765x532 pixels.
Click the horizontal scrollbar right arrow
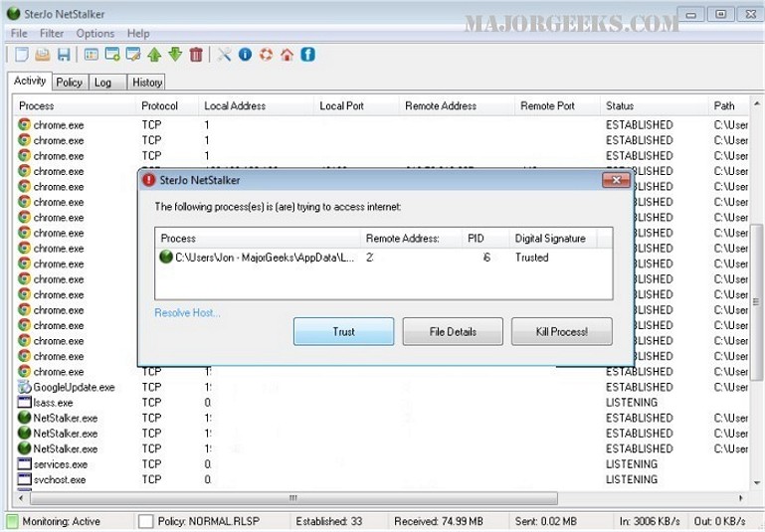click(x=741, y=498)
